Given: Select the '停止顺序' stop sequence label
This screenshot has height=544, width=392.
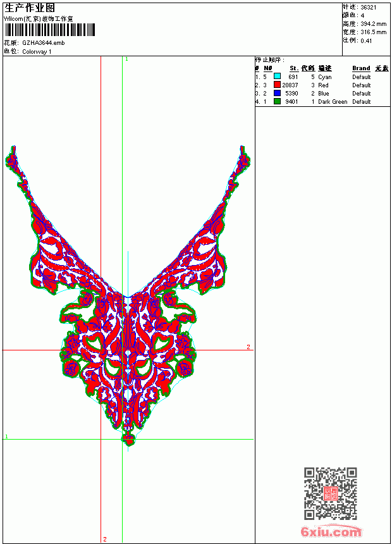Looking at the screenshot, I should pos(269,60).
